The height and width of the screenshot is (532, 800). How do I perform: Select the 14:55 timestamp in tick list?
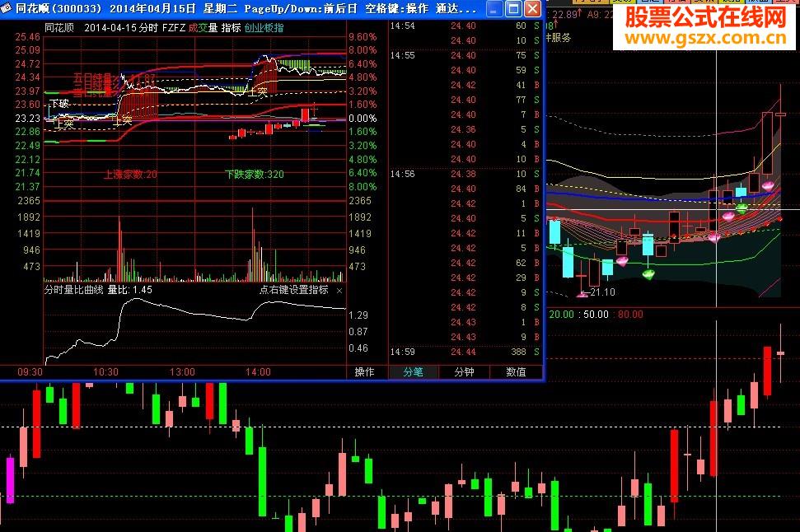(x=403, y=55)
